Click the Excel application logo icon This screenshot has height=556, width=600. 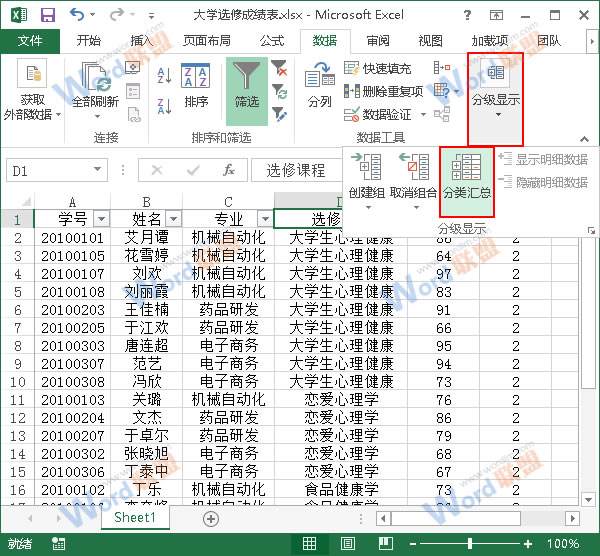point(19,15)
